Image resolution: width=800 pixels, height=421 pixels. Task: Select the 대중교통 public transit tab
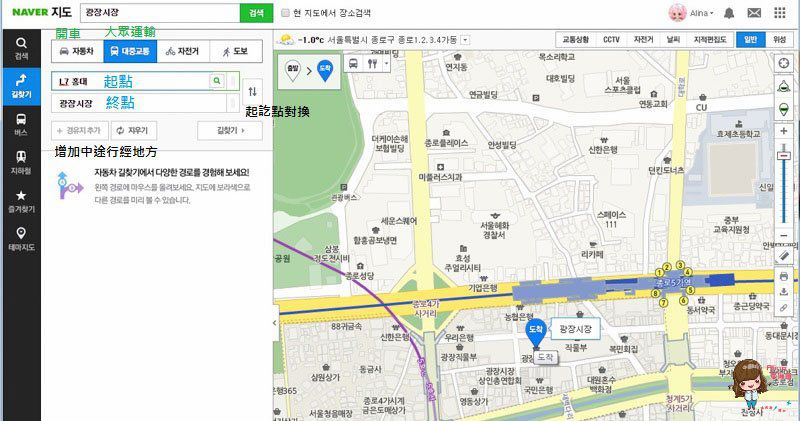tap(130, 51)
